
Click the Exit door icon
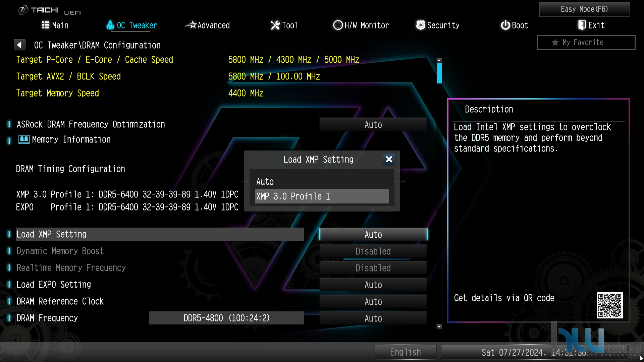coord(582,25)
